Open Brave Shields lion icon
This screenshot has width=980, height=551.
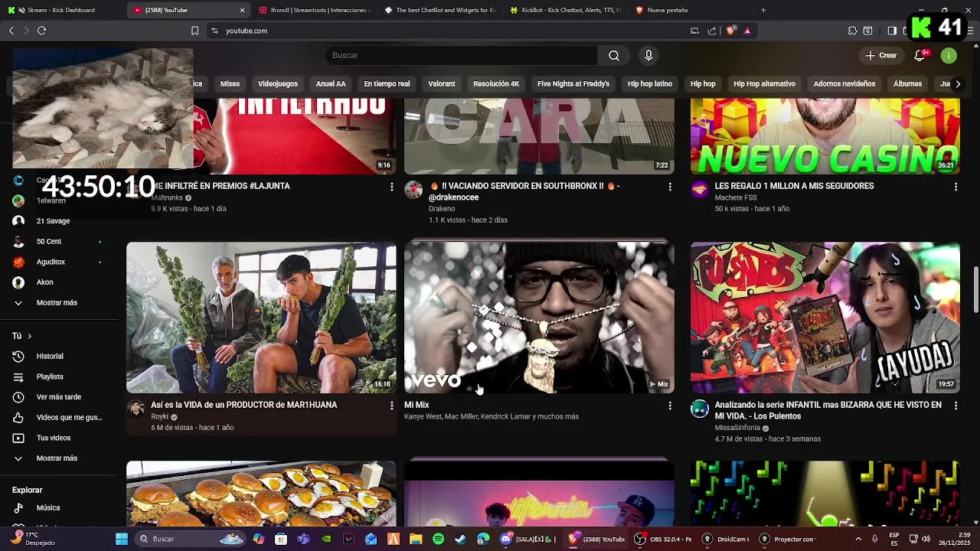click(x=730, y=31)
